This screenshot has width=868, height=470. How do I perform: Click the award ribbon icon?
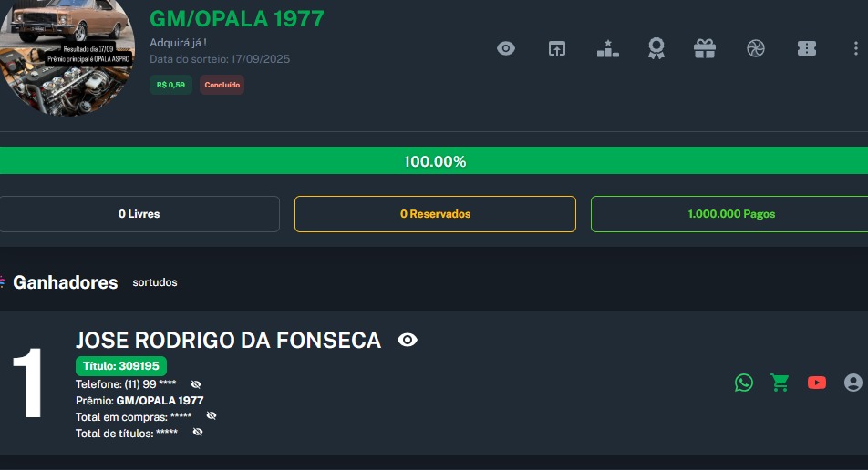(656, 48)
